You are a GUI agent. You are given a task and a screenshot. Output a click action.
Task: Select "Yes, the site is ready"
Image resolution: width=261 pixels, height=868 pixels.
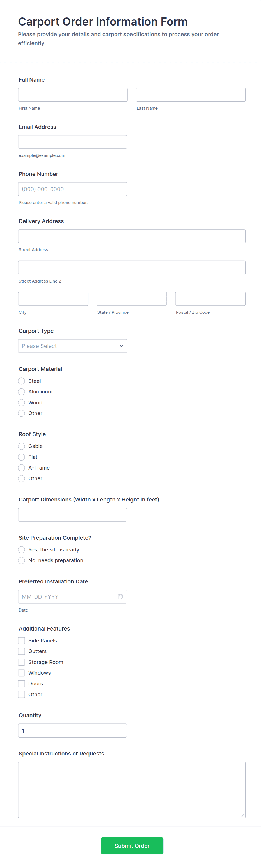22,549
